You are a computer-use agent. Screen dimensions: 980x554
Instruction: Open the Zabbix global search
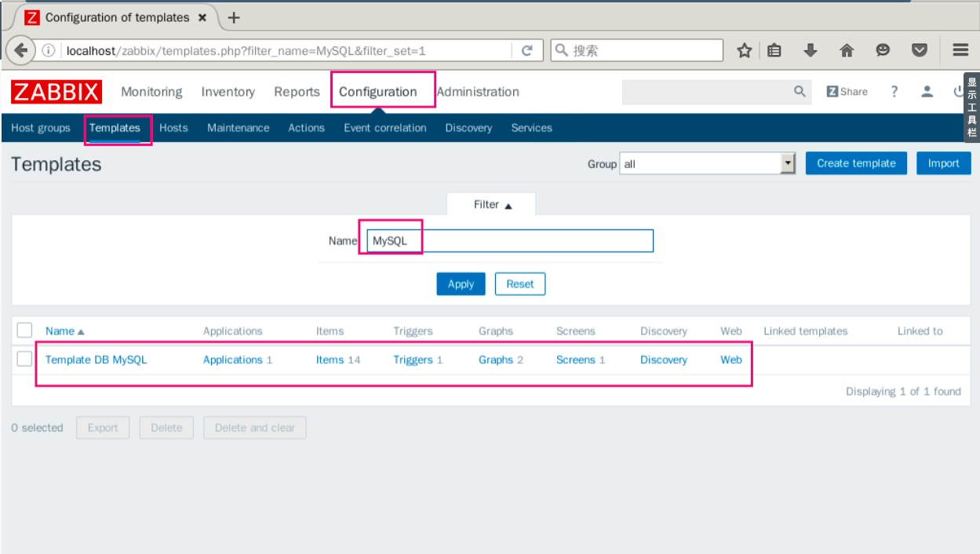[800, 91]
